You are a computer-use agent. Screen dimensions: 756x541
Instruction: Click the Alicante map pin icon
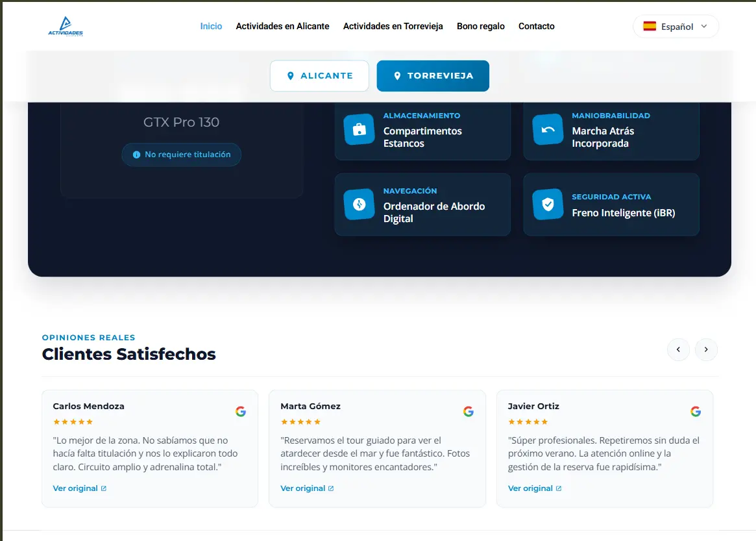pos(290,76)
